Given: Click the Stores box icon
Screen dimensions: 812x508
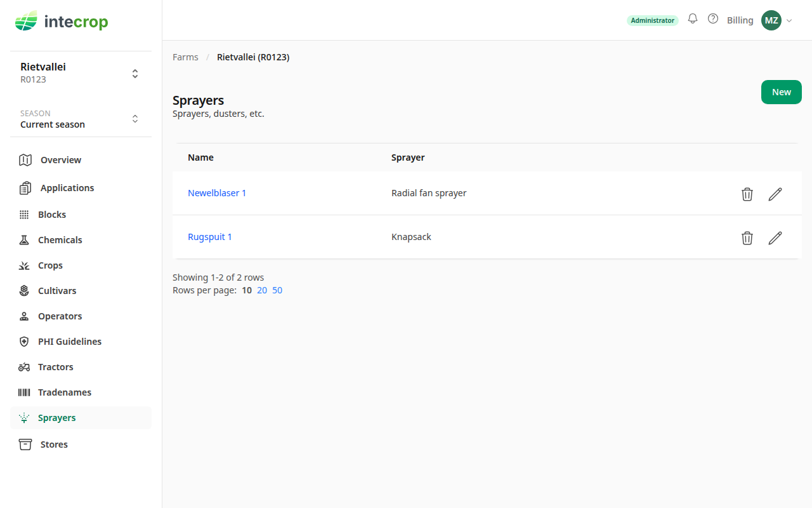Looking at the screenshot, I should pos(25,444).
